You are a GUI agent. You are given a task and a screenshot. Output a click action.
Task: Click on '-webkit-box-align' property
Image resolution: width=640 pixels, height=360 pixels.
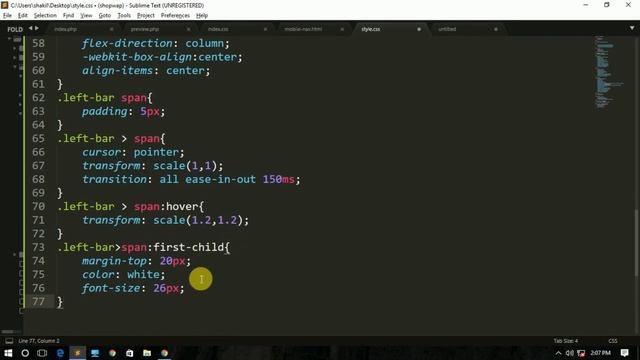coord(137,57)
